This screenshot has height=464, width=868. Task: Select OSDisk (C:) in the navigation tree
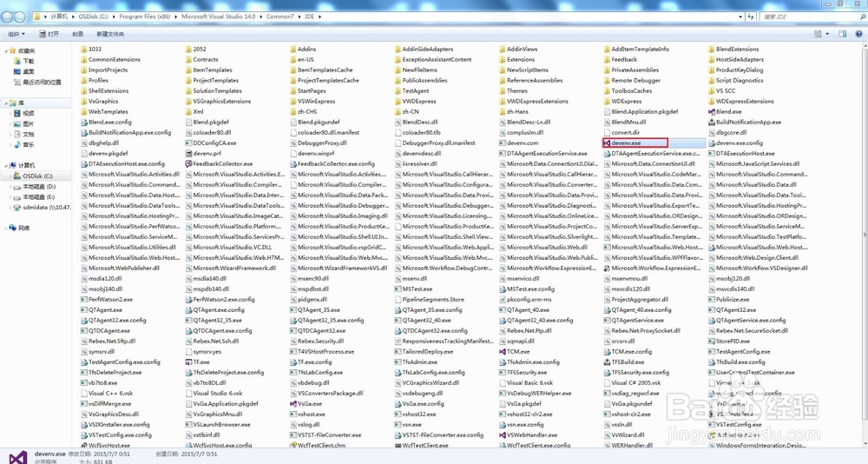click(37, 176)
